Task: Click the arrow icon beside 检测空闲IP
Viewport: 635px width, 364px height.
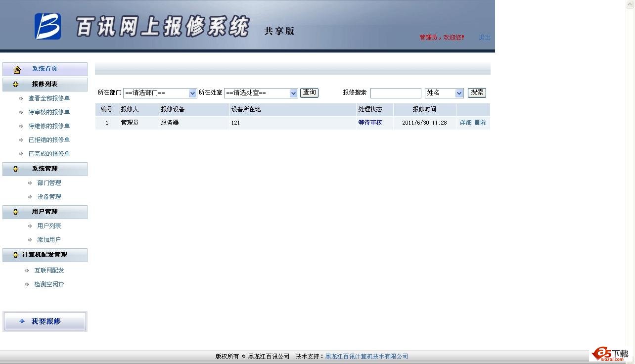Action: point(27,284)
